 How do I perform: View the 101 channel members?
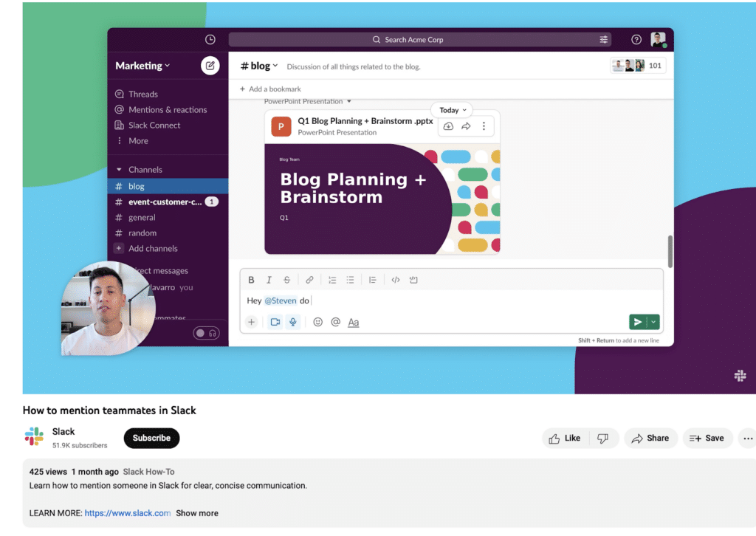(639, 66)
